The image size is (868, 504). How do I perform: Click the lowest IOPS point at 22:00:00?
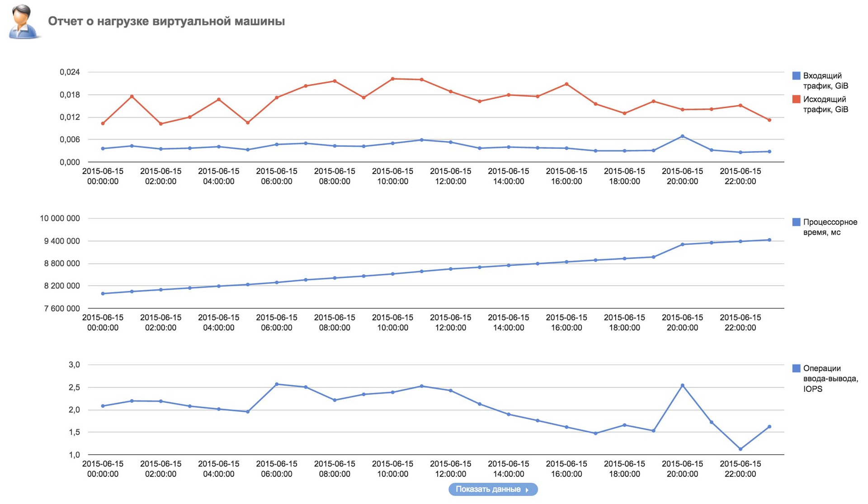click(x=740, y=449)
